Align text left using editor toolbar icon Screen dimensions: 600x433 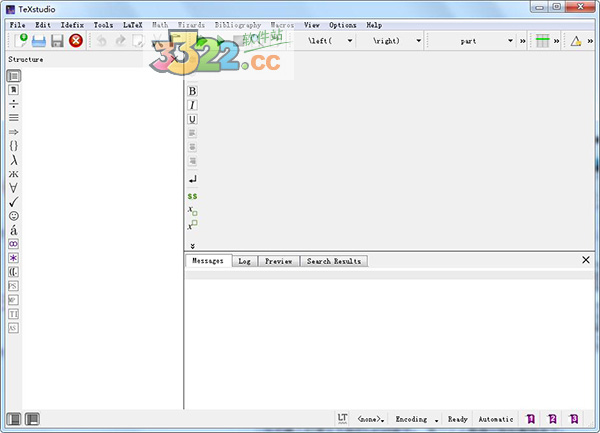click(192, 133)
